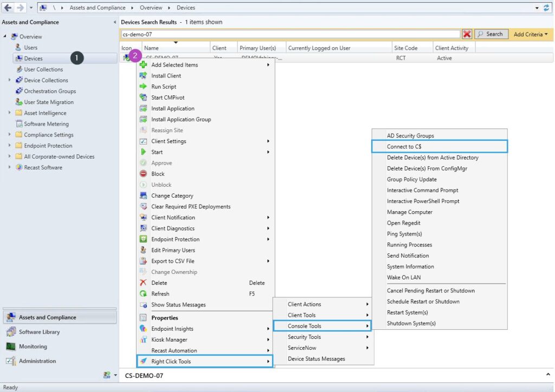The image size is (555, 392).
Task: Click the Right Click Tools icon
Action: click(143, 361)
